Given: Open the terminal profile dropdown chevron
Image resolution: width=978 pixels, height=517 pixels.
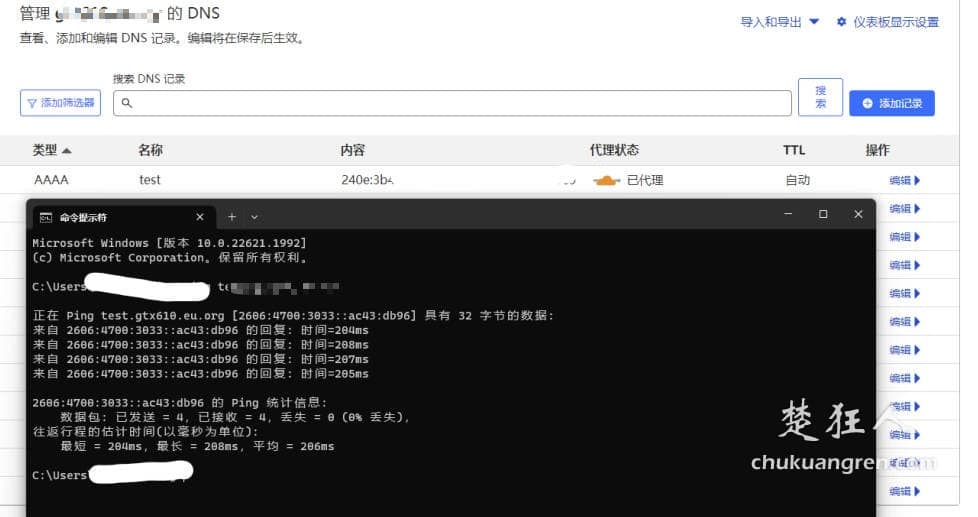Looking at the screenshot, I should coord(254,217).
